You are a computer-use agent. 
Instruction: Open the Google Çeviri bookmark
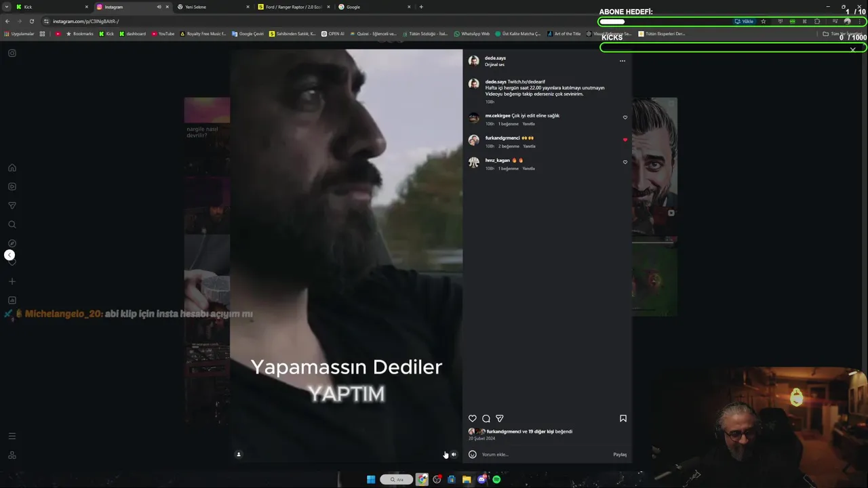pos(248,34)
